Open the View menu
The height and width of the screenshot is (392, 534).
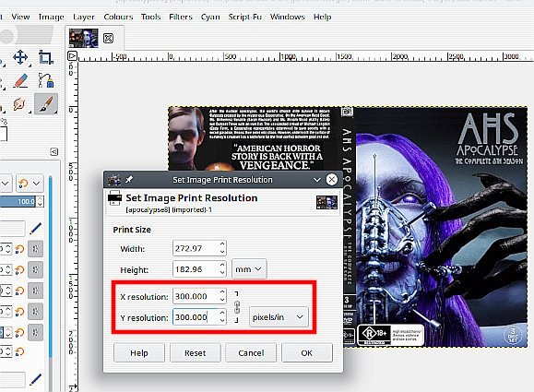[20, 17]
